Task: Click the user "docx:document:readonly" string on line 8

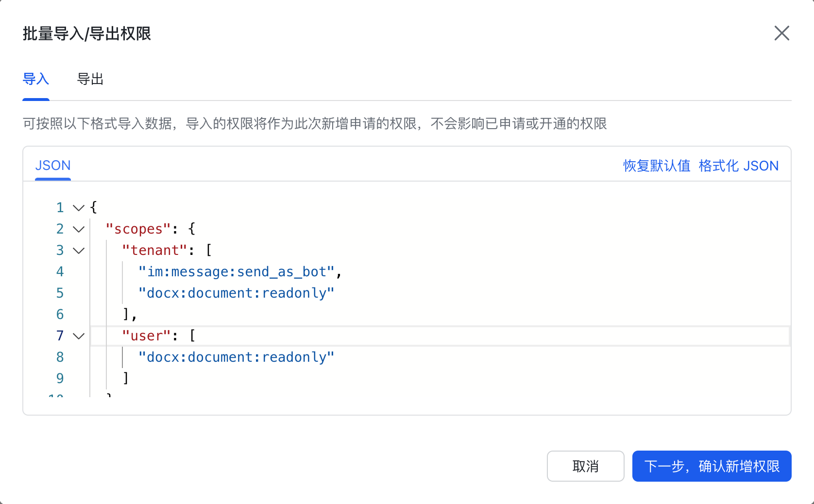Action: 237,357
